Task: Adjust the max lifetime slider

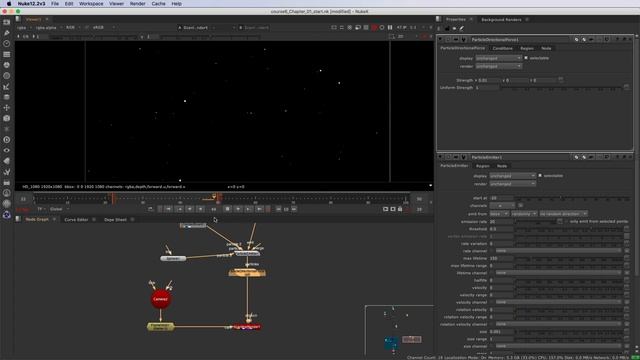Action: click(568, 258)
